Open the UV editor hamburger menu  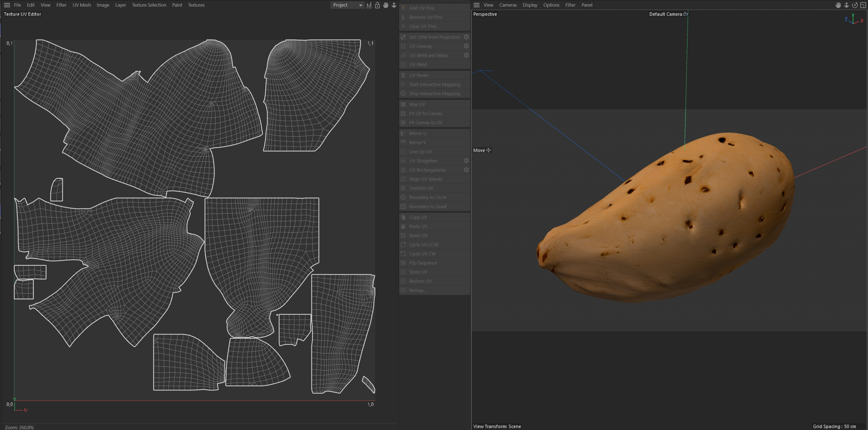click(7, 5)
